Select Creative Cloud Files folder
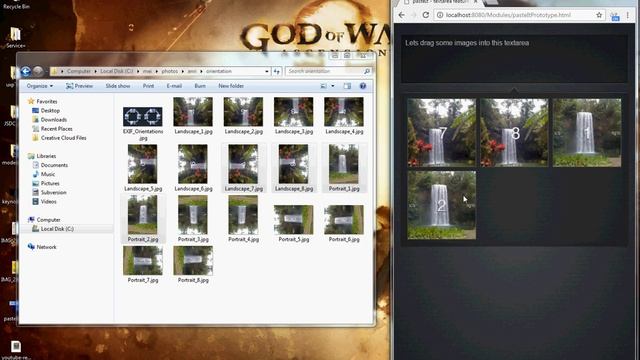Screen dimensions: 640x360 click(59, 138)
